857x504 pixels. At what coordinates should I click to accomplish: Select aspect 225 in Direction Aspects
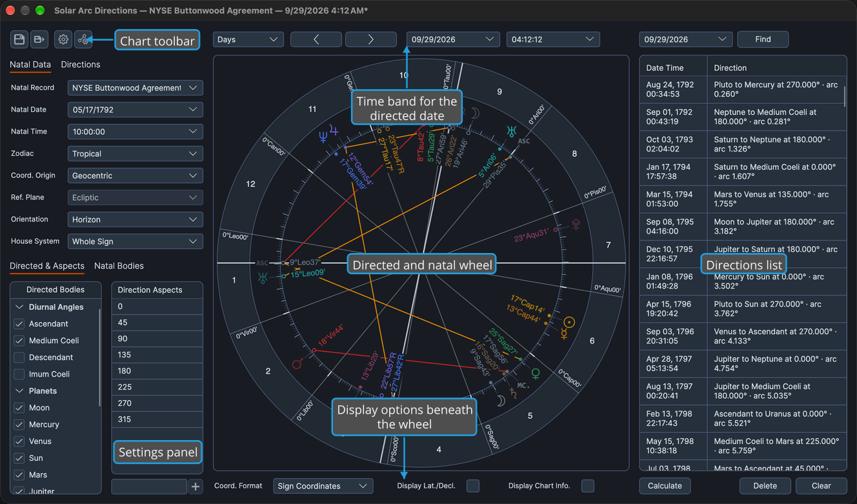tap(157, 387)
